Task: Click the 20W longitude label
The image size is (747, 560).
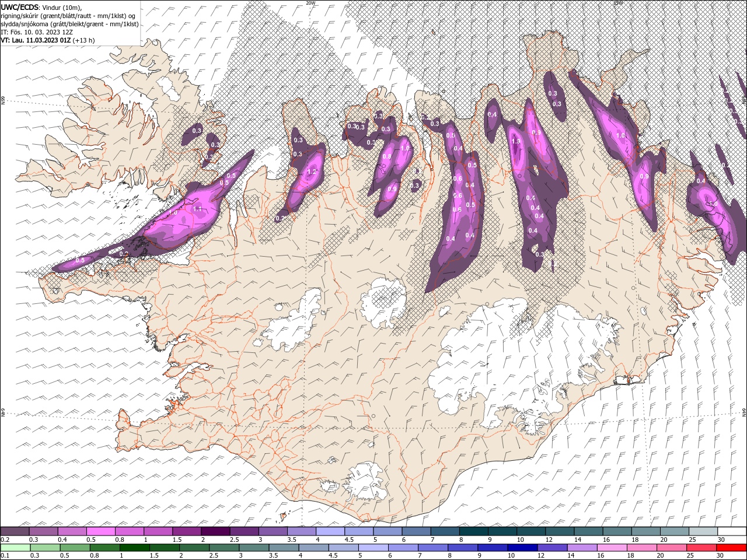Action: tap(310, 3)
